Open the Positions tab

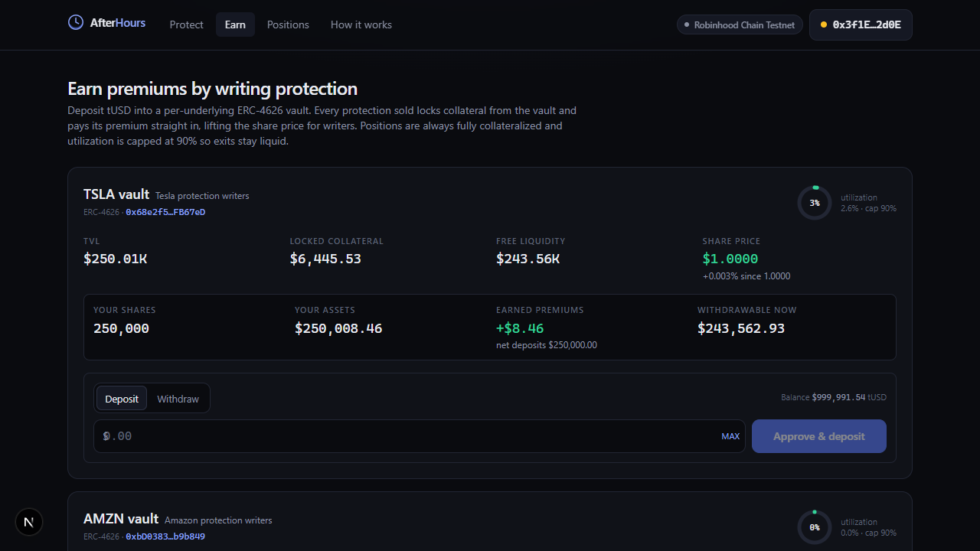(x=288, y=24)
